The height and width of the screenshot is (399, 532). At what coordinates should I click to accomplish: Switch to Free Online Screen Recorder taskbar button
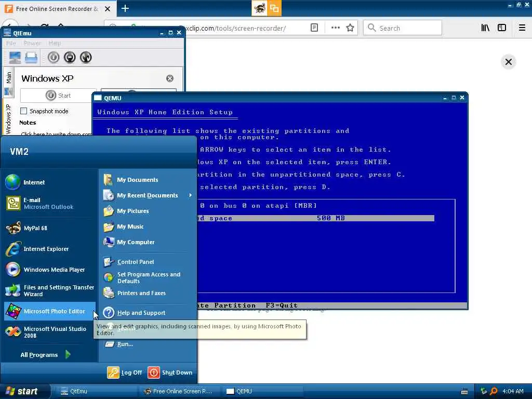[179, 392]
